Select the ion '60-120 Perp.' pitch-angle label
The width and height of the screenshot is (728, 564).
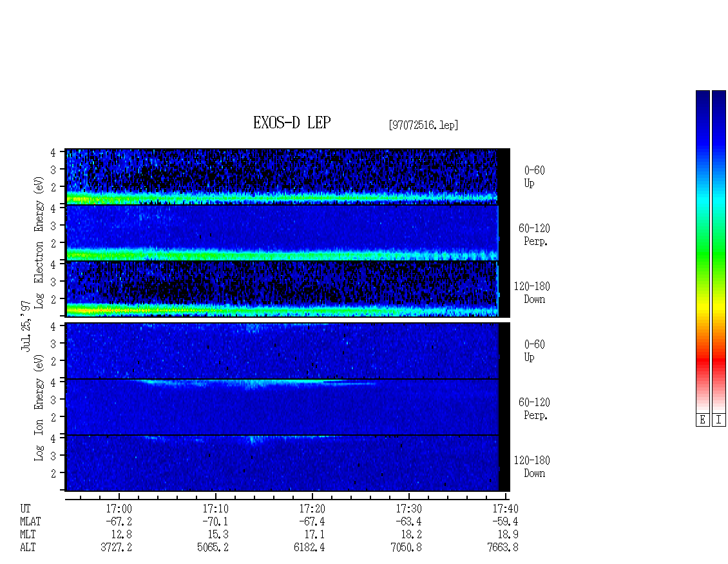[534, 409]
